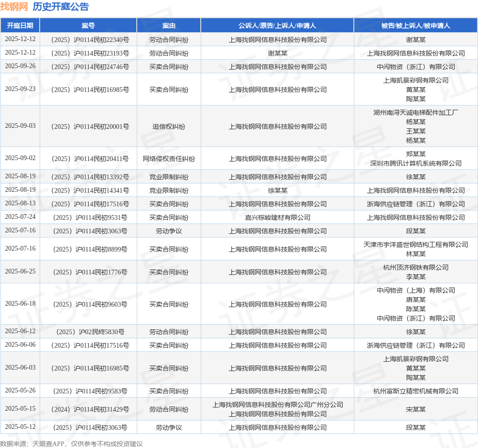Click the 案号 column header
Viewport: 478px width, 448px height.
(88, 26)
